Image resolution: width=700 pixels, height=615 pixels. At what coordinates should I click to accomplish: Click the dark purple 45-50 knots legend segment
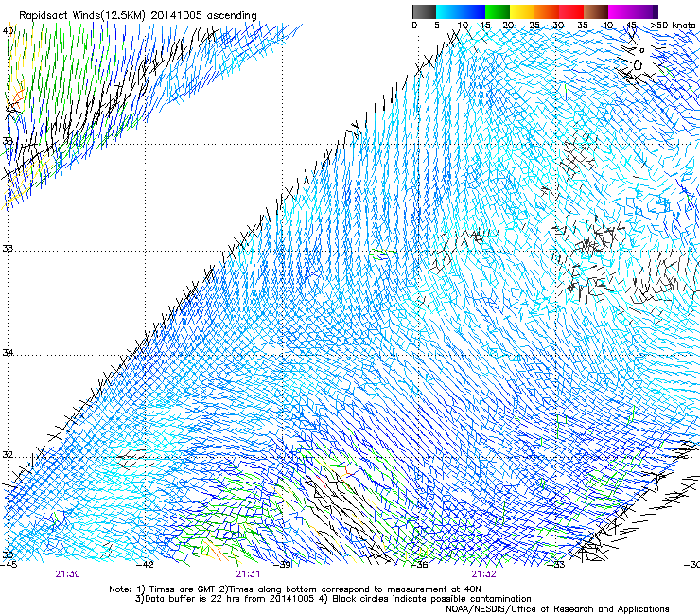click(645, 11)
